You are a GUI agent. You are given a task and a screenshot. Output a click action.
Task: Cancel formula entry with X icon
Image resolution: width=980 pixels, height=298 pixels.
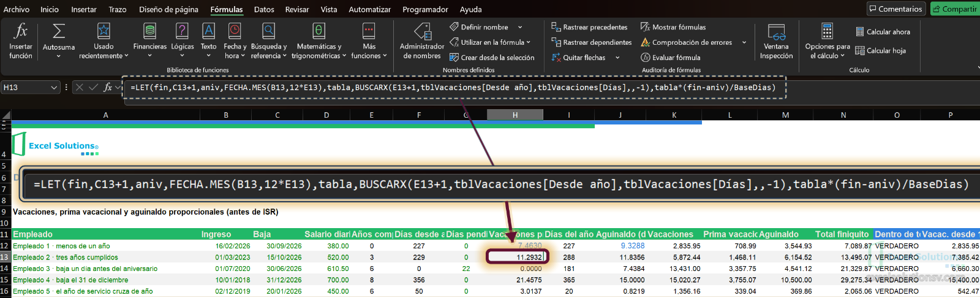79,87
